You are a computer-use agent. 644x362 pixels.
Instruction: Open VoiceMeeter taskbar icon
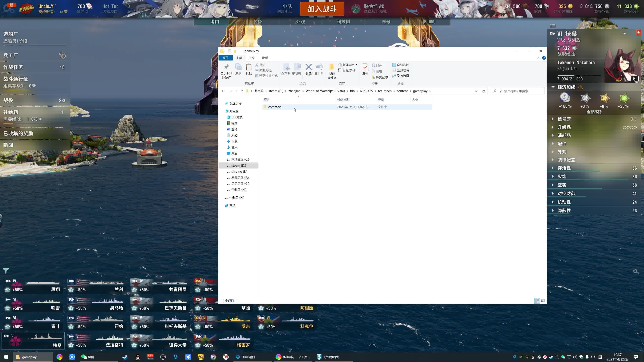coord(150,357)
